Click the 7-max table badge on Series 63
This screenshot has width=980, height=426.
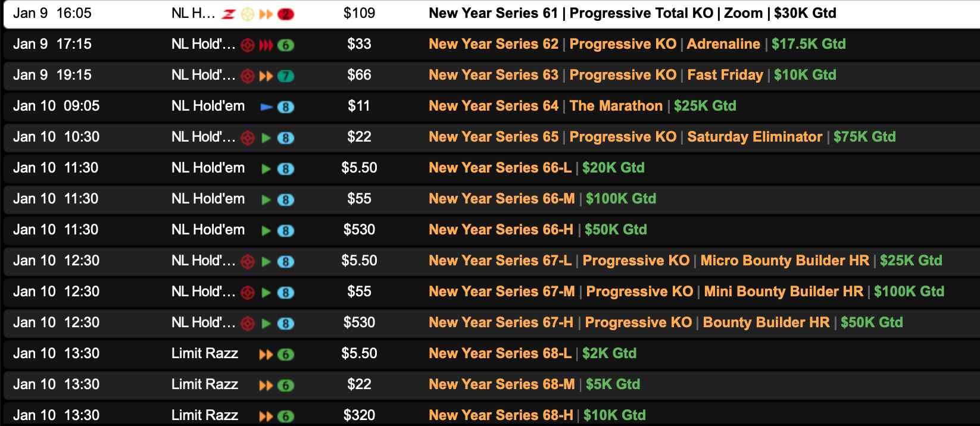pyautogui.click(x=286, y=76)
